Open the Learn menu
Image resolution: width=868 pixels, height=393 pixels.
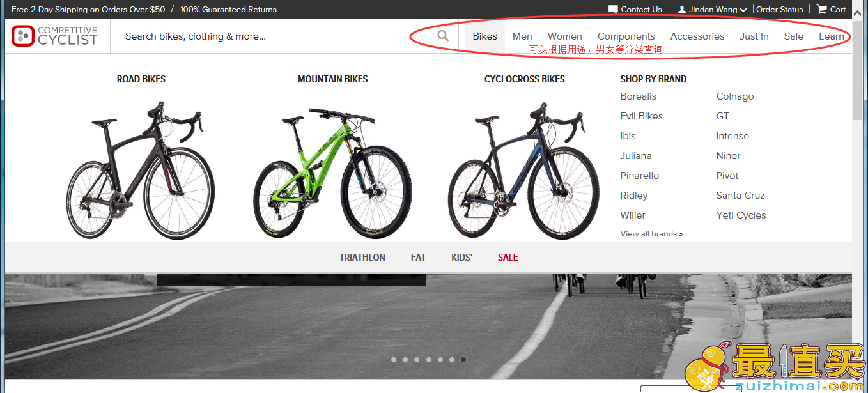832,36
